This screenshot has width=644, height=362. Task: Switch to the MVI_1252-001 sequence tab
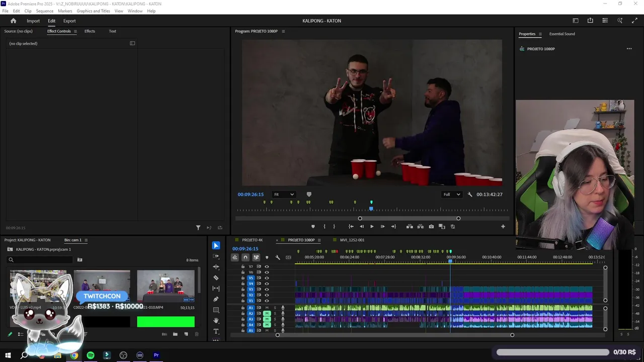point(352,240)
